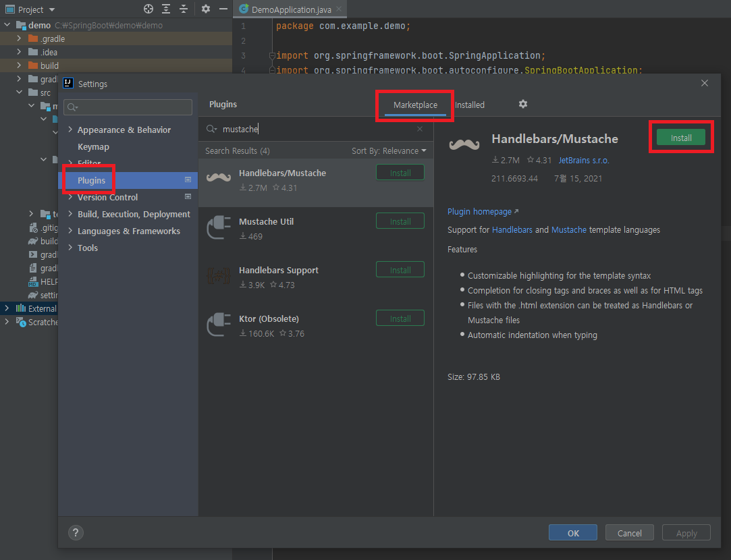The height and width of the screenshot is (560, 731).
Task: Click large mustache logo in details pane
Action: point(464,144)
